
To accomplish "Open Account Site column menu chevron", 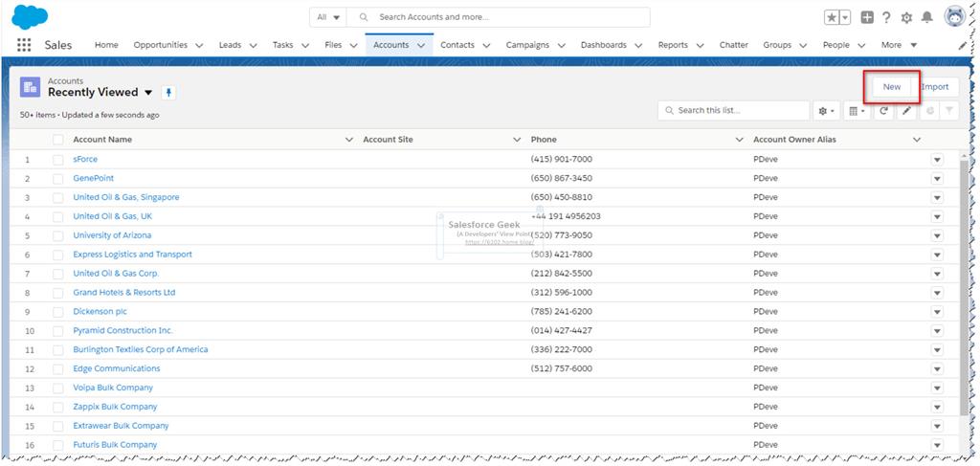I will (517, 140).
